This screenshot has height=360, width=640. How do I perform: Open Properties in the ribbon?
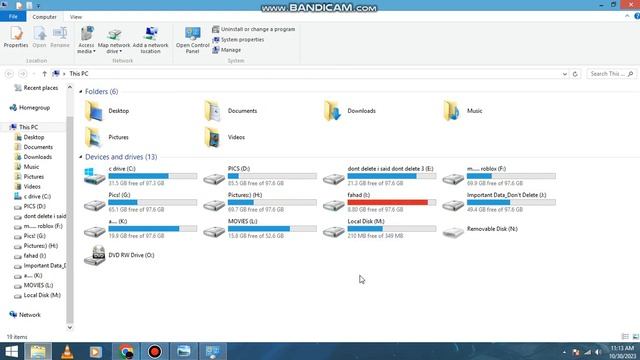click(16, 38)
